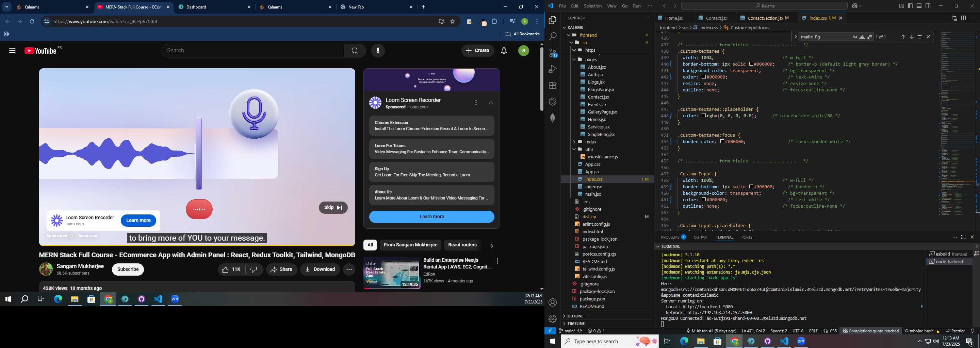Expand the replace field in the find widget
This screenshot has width=980, height=348.
coord(796,37)
